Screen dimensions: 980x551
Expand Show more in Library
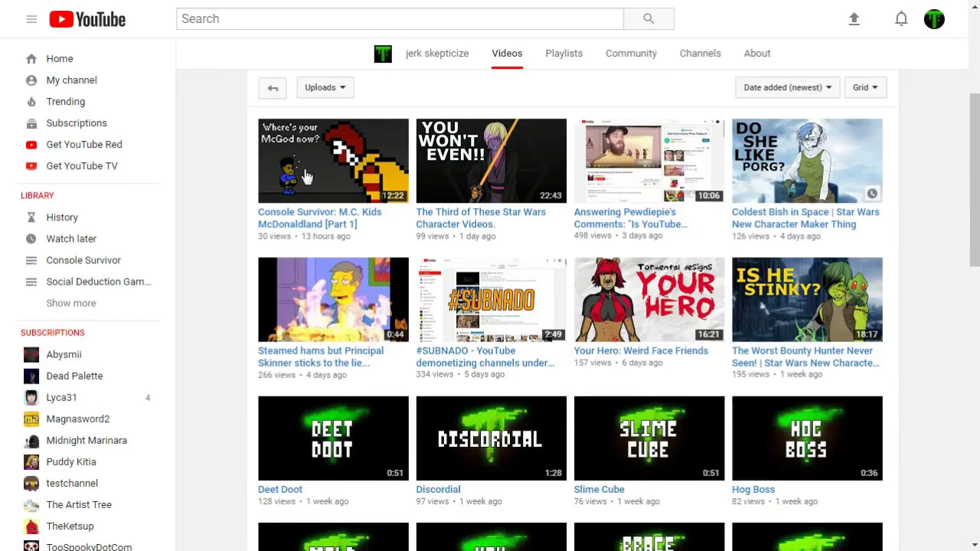(71, 303)
